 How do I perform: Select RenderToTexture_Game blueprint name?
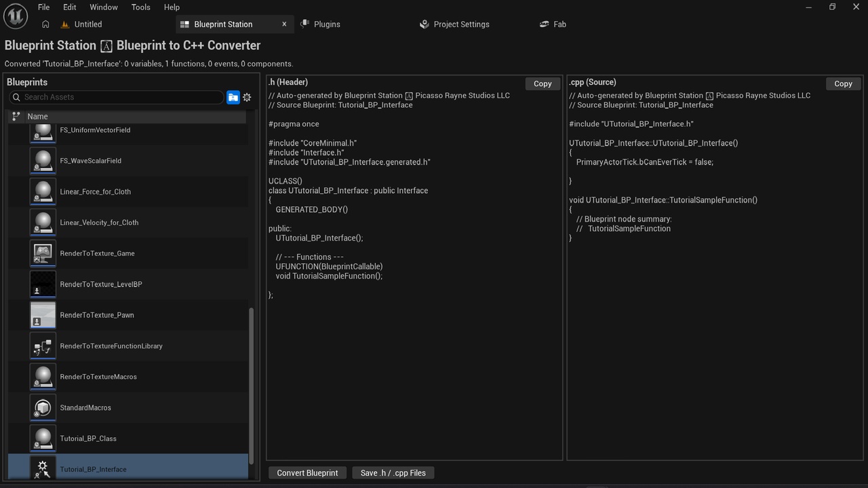(97, 253)
